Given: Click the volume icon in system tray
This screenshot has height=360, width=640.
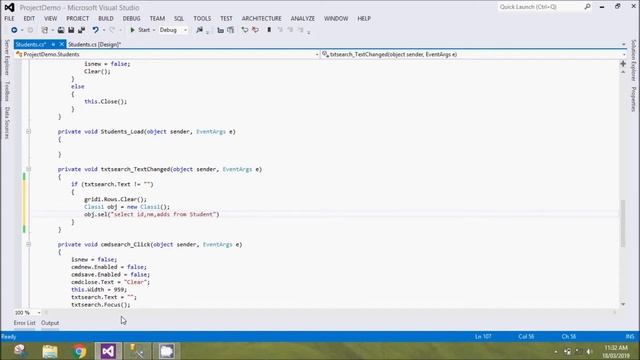Looking at the screenshot, I should click(x=589, y=351).
